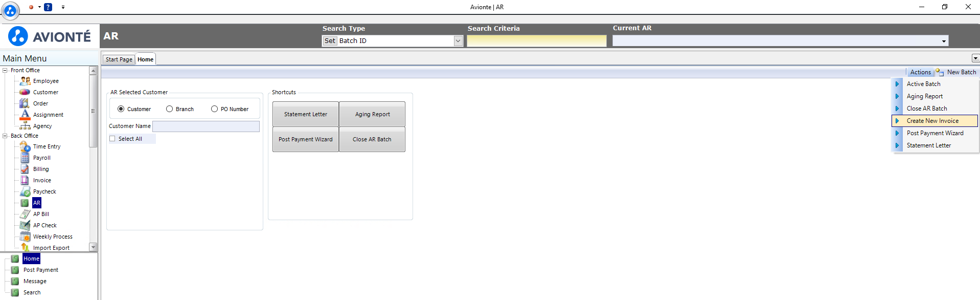Click Main Menu scrollbar down arrow
Screen dimensions: 980x300
93,247
